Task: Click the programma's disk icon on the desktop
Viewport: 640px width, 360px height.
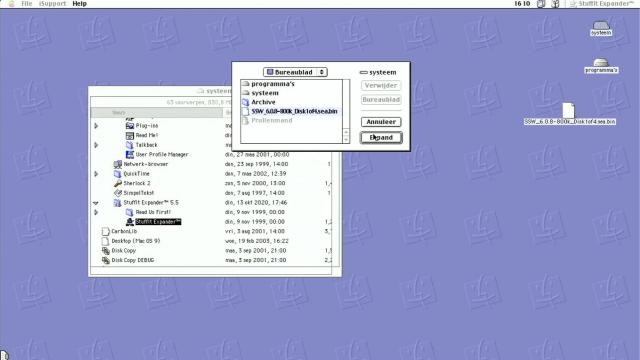Action: pyautogui.click(x=601, y=63)
